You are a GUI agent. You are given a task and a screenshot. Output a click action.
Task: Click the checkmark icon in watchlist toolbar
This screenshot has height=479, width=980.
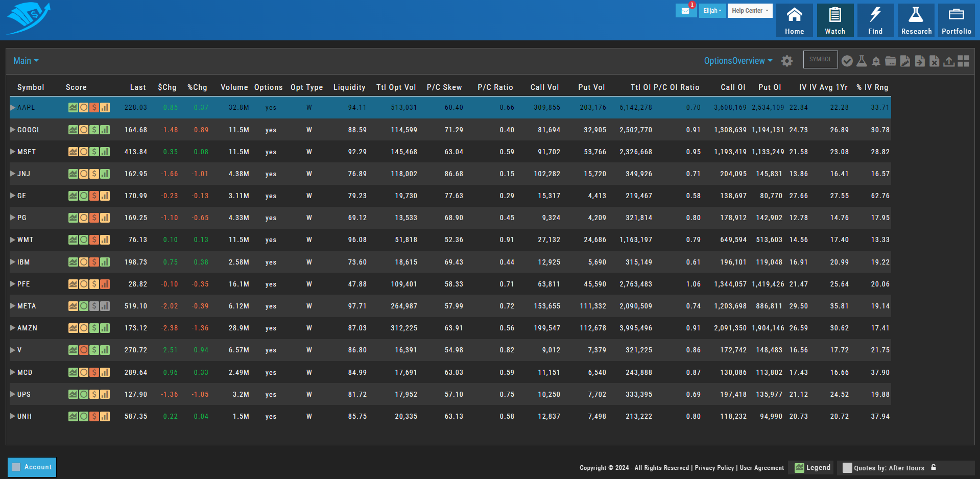click(x=847, y=61)
